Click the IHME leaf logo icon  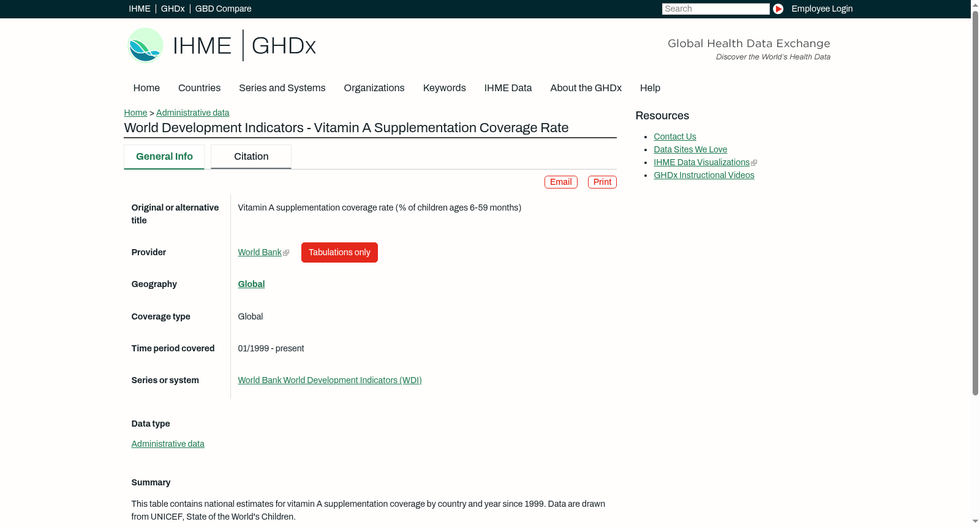tap(145, 45)
